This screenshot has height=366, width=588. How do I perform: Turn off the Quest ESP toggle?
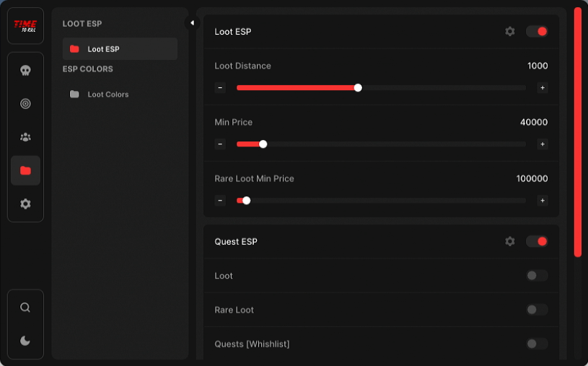tap(537, 241)
